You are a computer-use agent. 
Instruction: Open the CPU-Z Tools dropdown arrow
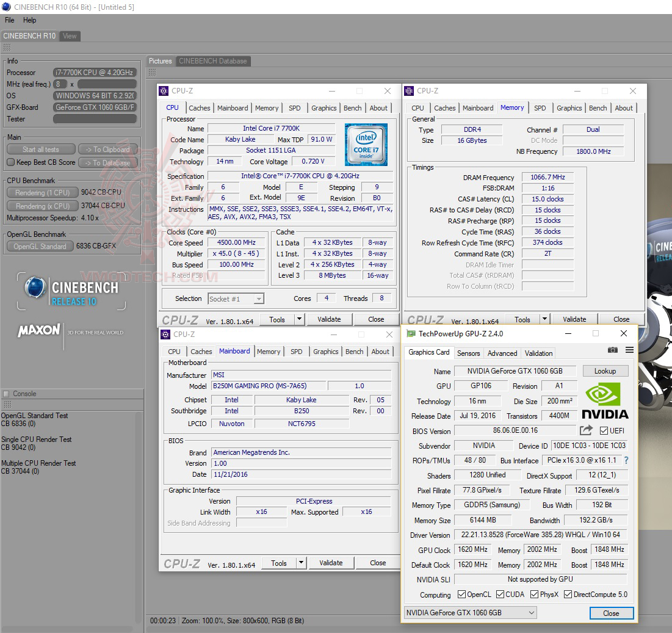[x=298, y=319]
